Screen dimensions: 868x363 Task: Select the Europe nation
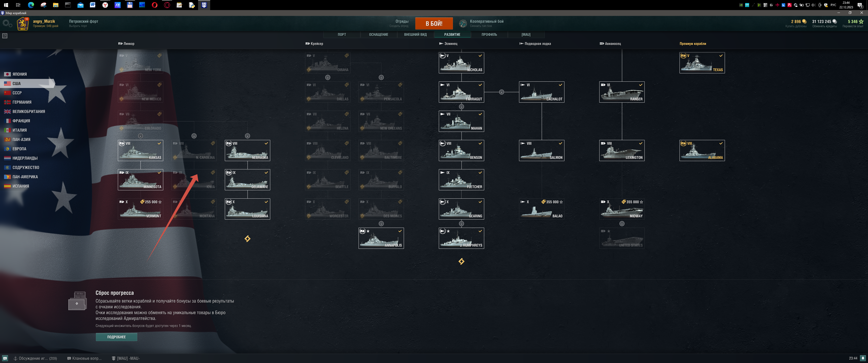[x=15, y=149]
